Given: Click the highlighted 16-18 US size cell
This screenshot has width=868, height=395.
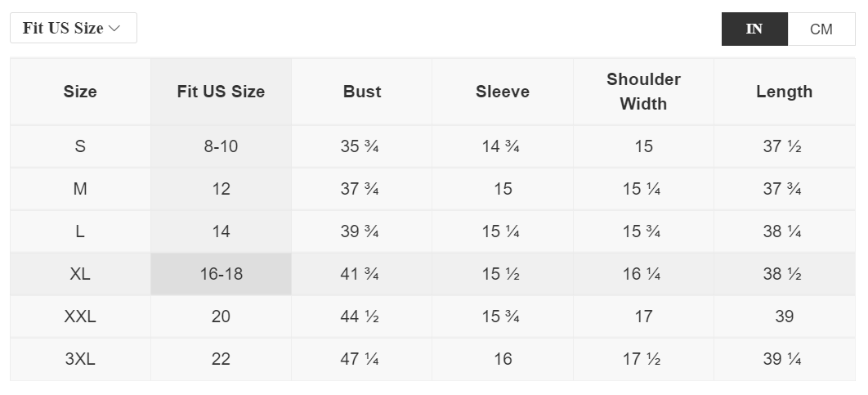Looking at the screenshot, I should [x=221, y=274].
